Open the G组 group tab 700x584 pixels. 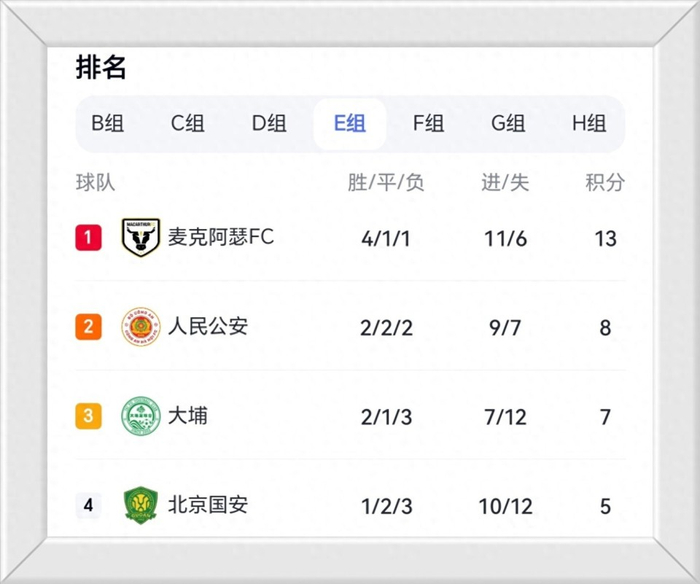[508, 124]
